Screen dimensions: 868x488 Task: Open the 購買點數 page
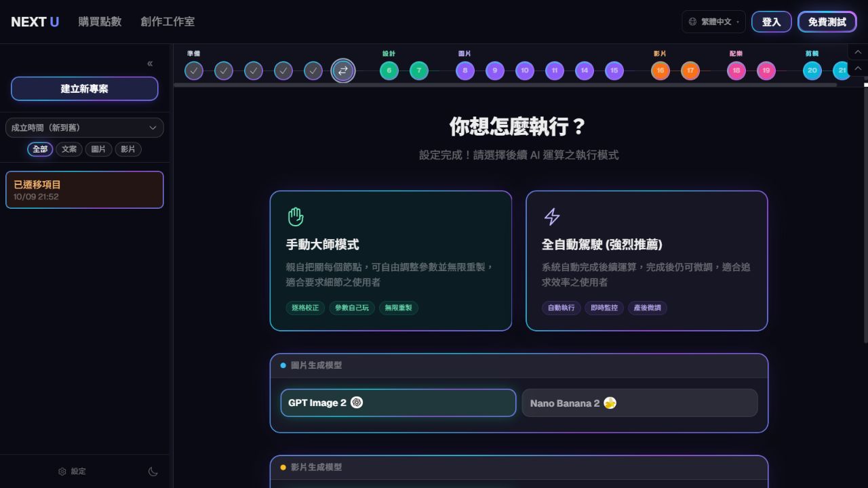point(100,22)
